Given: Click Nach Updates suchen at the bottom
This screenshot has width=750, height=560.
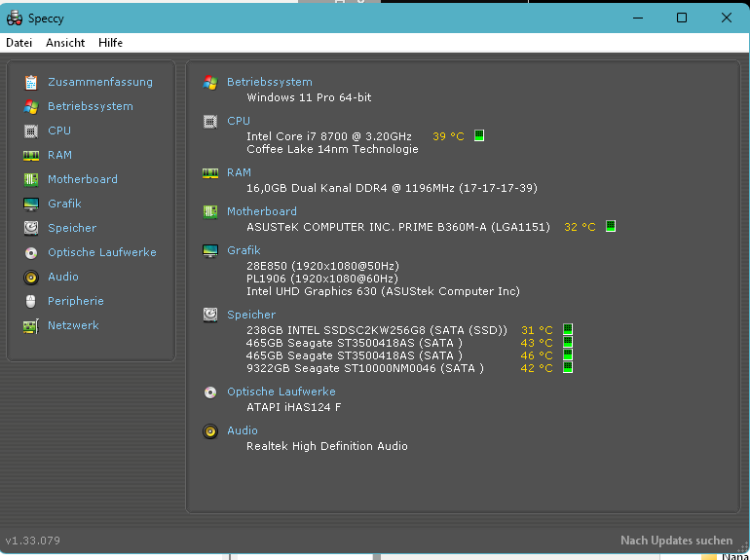Looking at the screenshot, I should point(676,541).
